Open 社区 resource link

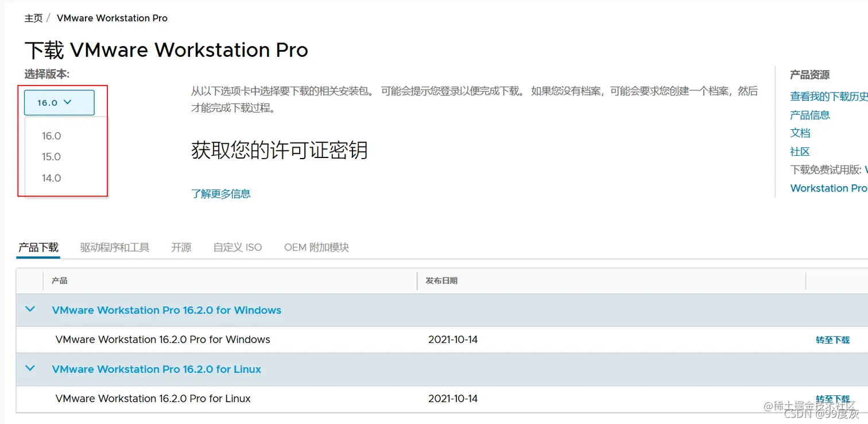coord(800,152)
